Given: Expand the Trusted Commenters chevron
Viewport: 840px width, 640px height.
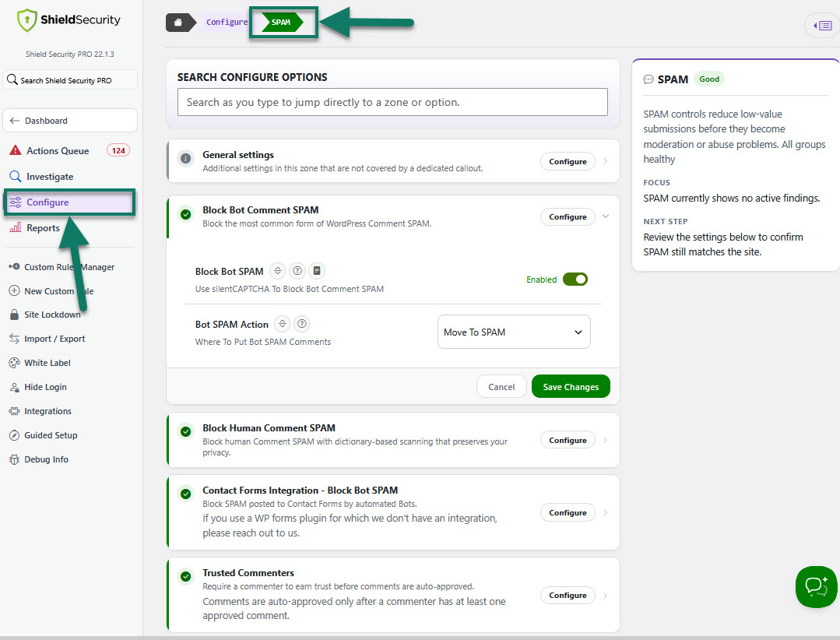Looking at the screenshot, I should [606, 595].
